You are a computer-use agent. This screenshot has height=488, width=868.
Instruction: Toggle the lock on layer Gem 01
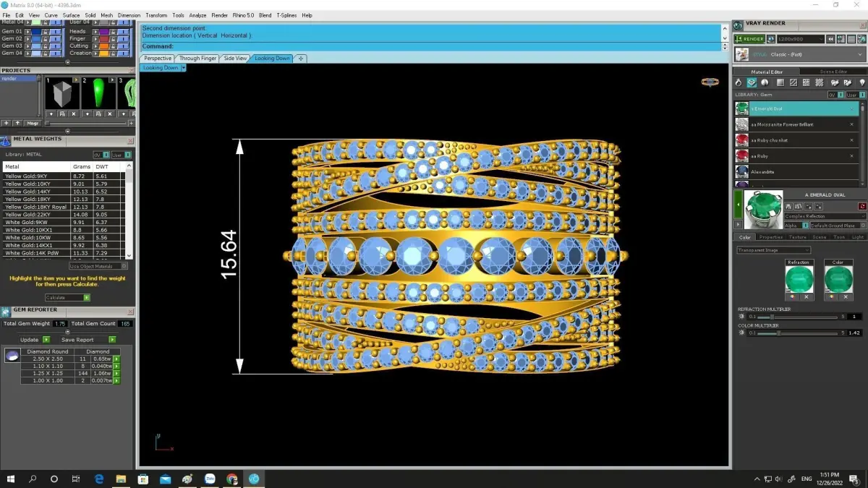(x=45, y=31)
